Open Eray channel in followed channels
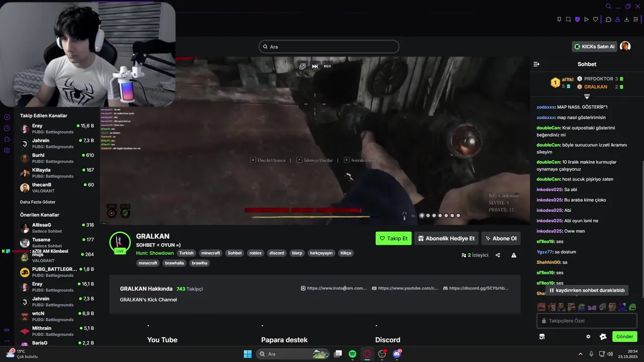The image size is (644, 362). [57, 129]
